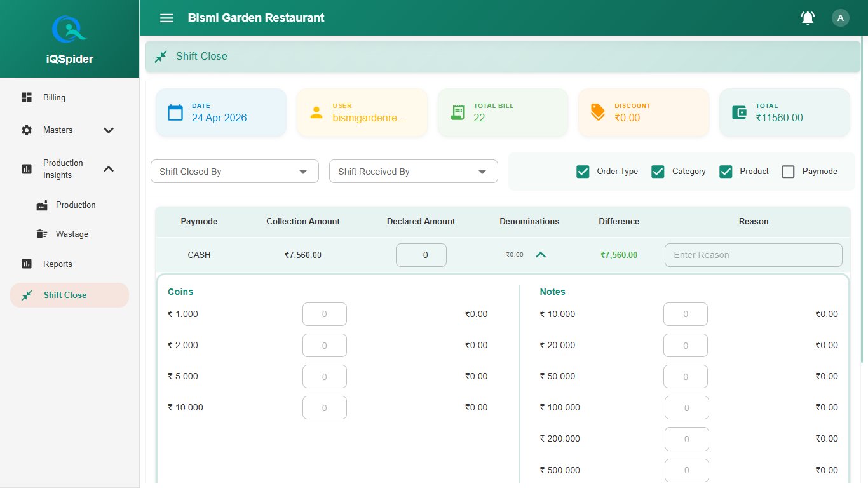Select Shift Close in the sidebar

69,295
